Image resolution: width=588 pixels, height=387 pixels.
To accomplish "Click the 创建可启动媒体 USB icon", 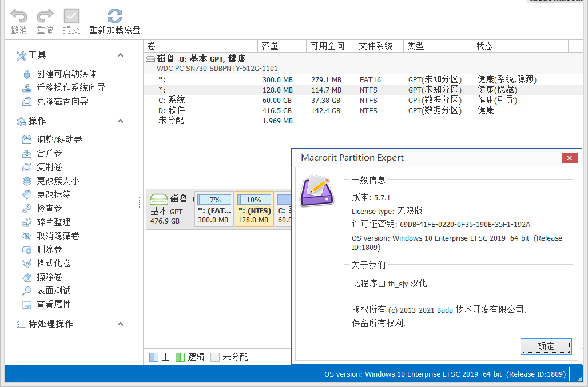I will [27, 74].
